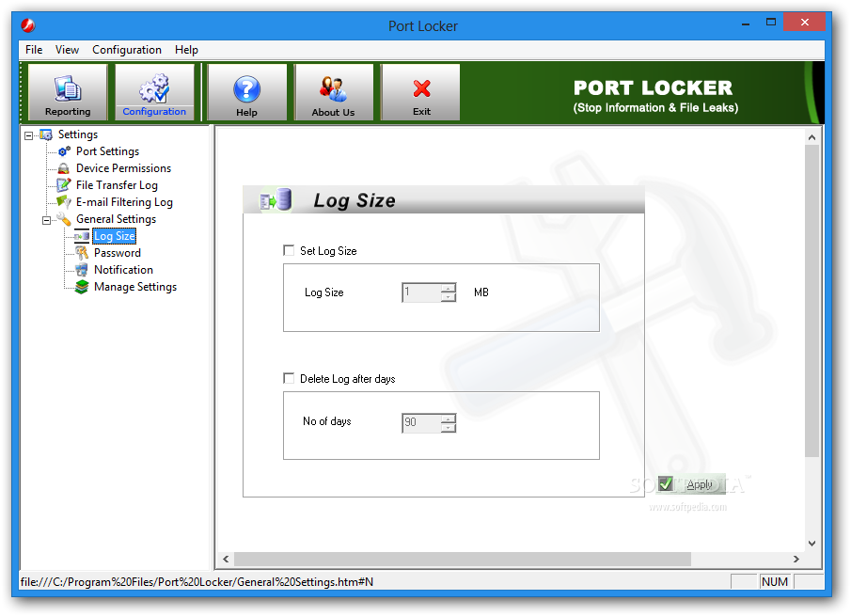
Task: Click the NUM status bar indicator
Action: (775, 582)
